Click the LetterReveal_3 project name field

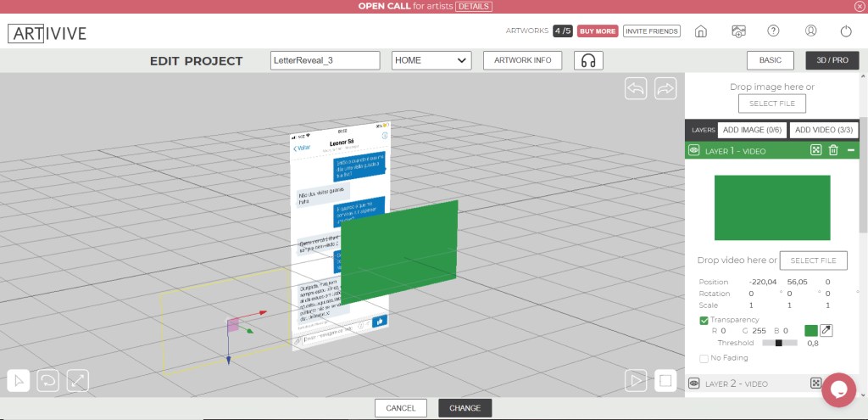[x=325, y=60]
